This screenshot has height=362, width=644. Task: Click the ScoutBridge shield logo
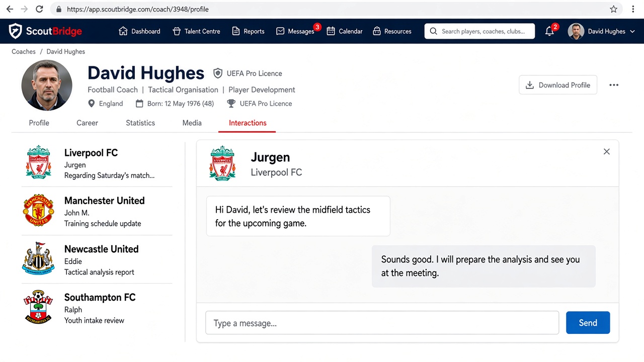(x=15, y=31)
